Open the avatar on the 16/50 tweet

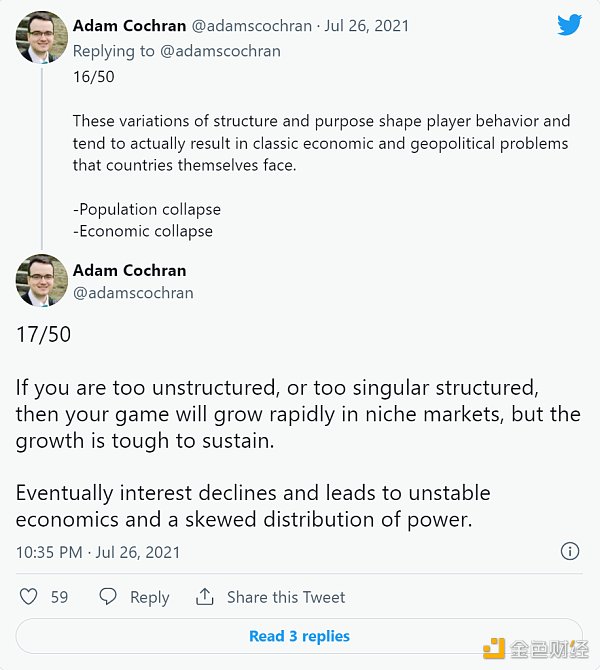(42, 37)
